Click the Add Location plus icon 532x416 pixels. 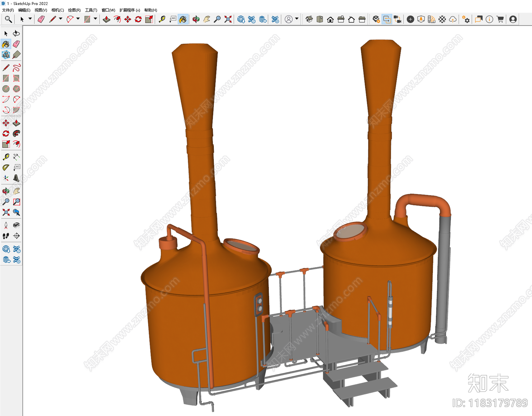(411, 19)
